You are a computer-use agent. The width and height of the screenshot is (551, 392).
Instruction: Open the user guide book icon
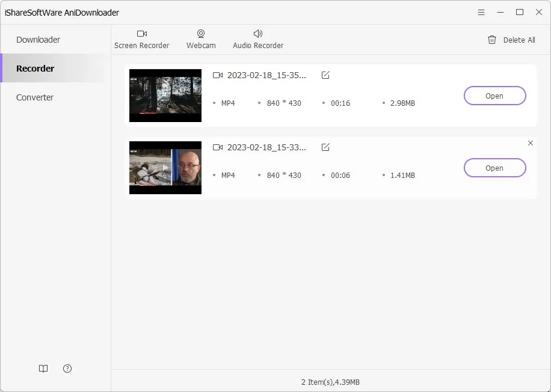pos(43,369)
